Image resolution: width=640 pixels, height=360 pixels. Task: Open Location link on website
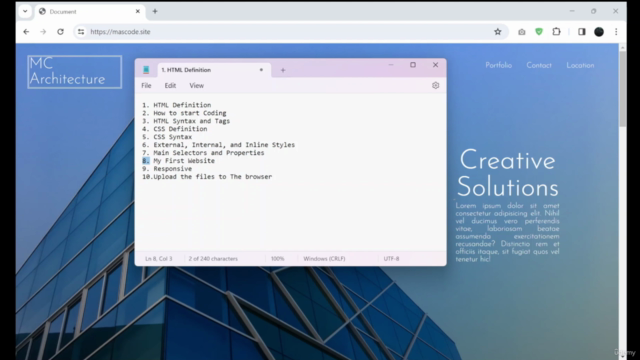point(580,65)
